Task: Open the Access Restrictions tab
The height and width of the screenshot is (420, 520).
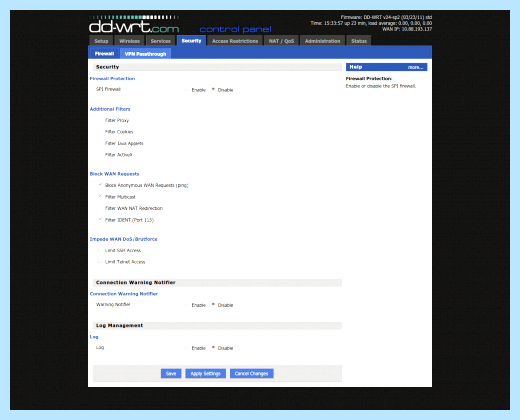Action: click(x=235, y=41)
